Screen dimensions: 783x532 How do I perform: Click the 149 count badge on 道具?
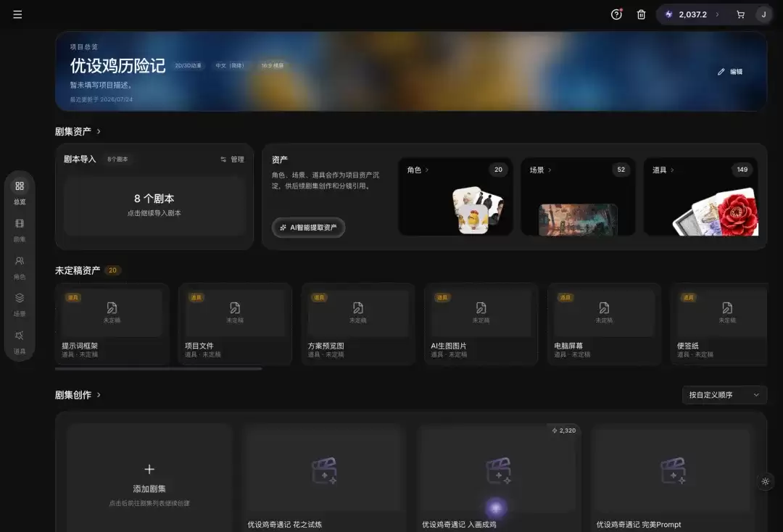pos(742,170)
